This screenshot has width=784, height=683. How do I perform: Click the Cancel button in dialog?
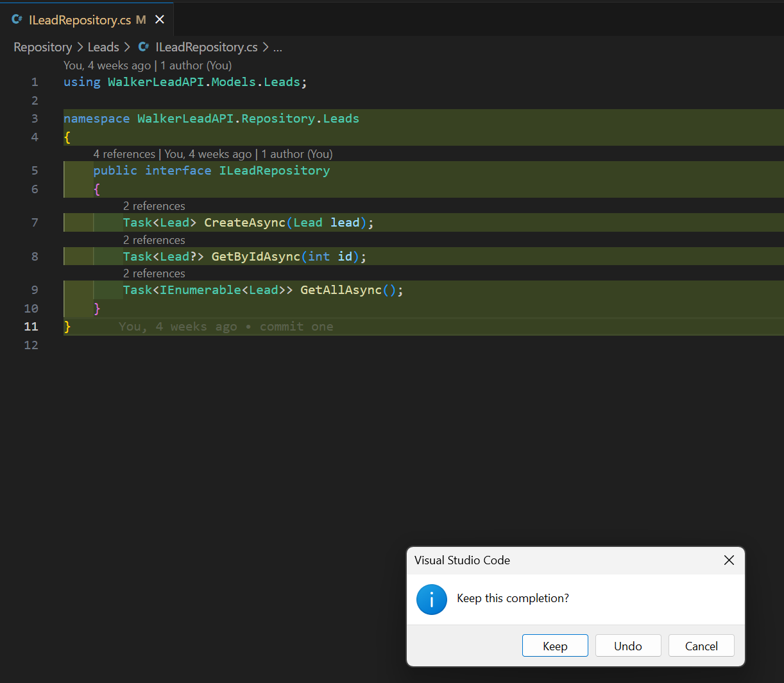(x=701, y=646)
